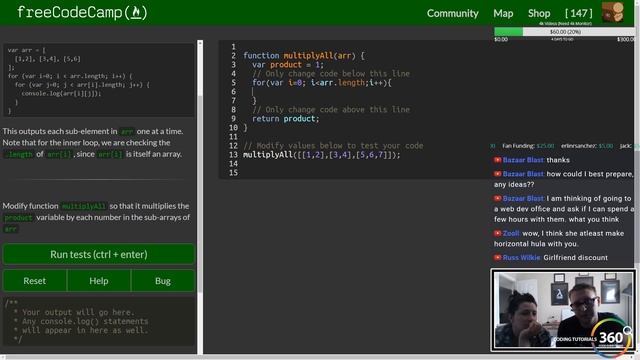Image resolution: width=640 pixels, height=360 pixels.
Task: Click line number 13 in gutter
Action: [233, 155]
